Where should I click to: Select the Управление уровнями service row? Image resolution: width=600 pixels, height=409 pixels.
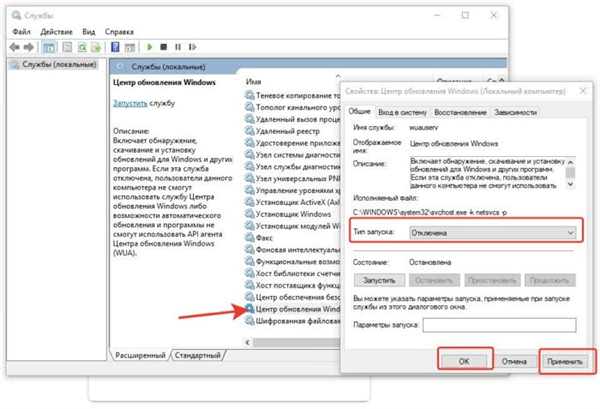click(x=292, y=190)
